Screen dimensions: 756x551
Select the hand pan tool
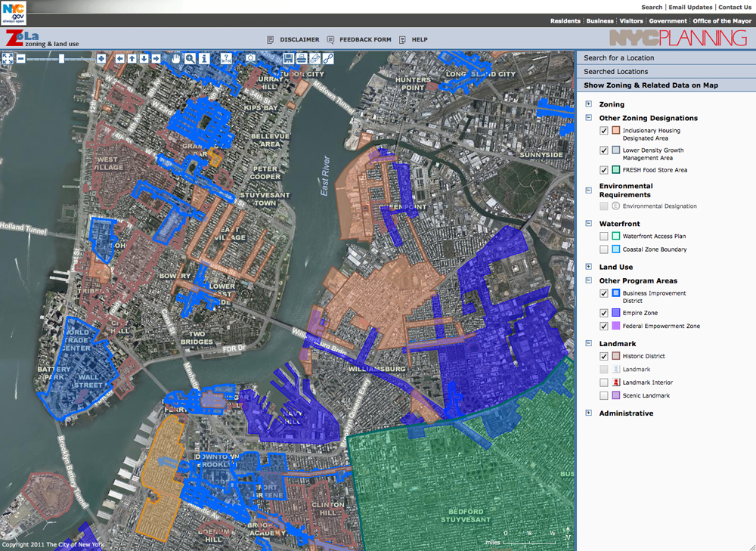point(176,58)
